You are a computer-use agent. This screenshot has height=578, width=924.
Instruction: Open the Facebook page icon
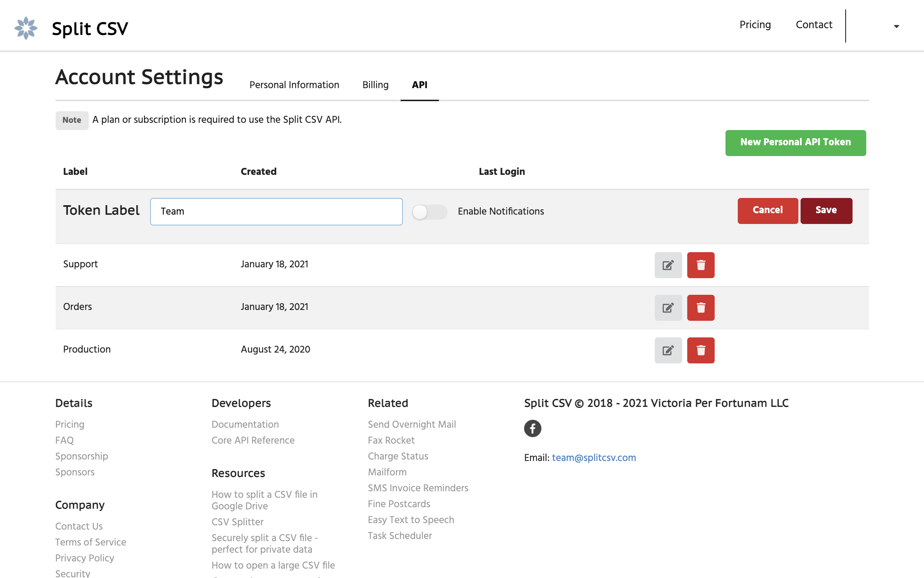click(533, 428)
